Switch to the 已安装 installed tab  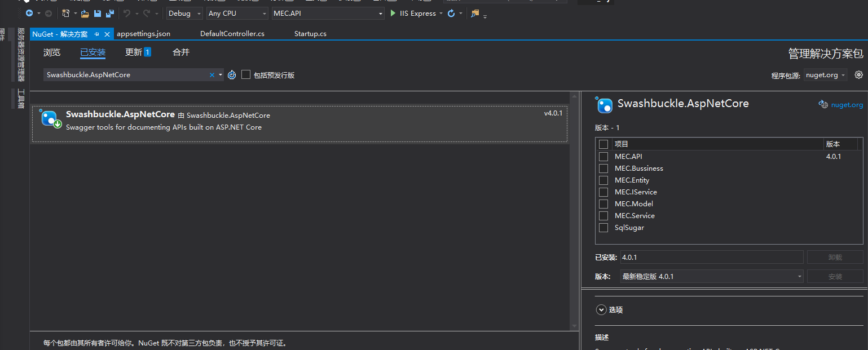point(93,52)
